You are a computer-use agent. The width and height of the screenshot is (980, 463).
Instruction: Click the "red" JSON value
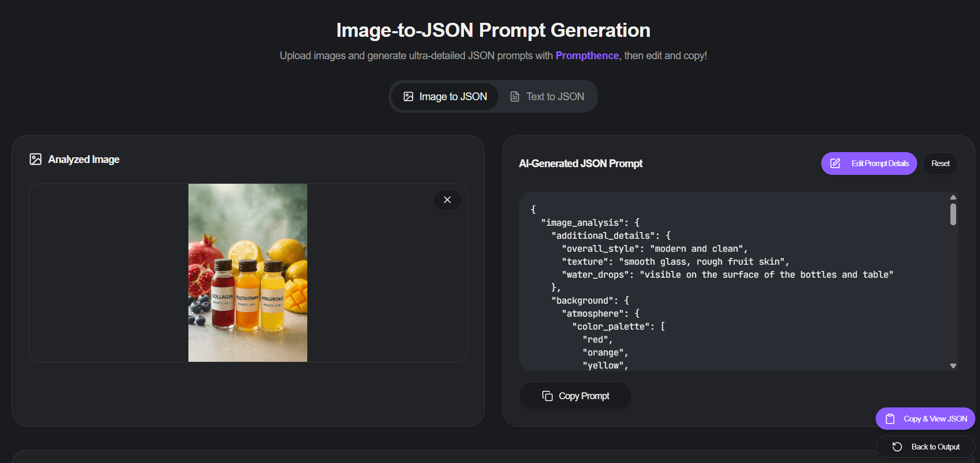(x=597, y=339)
